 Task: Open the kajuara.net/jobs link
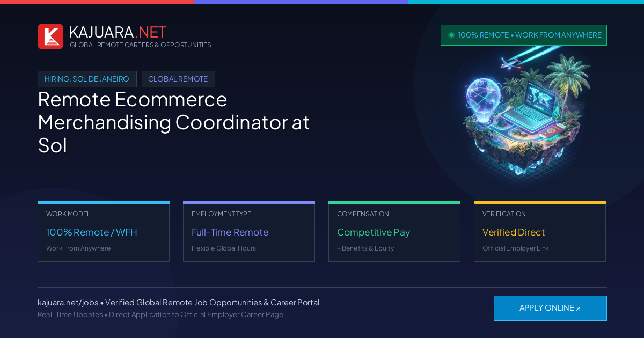click(x=68, y=303)
